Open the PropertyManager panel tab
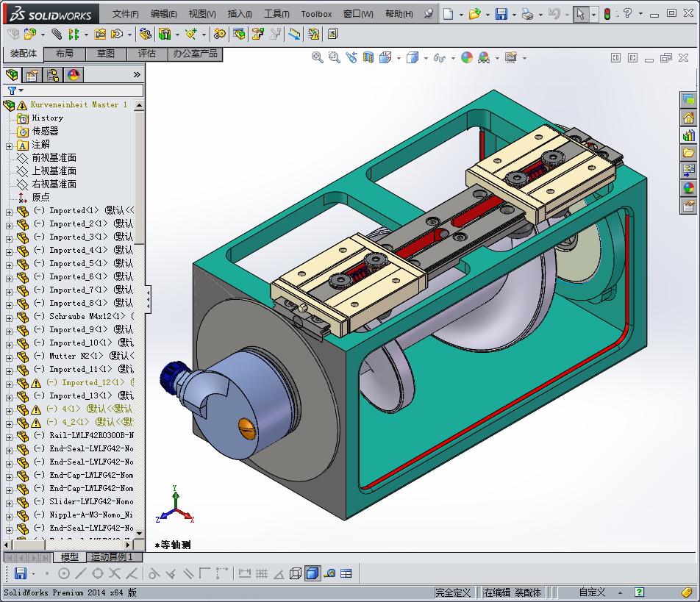 [32, 74]
